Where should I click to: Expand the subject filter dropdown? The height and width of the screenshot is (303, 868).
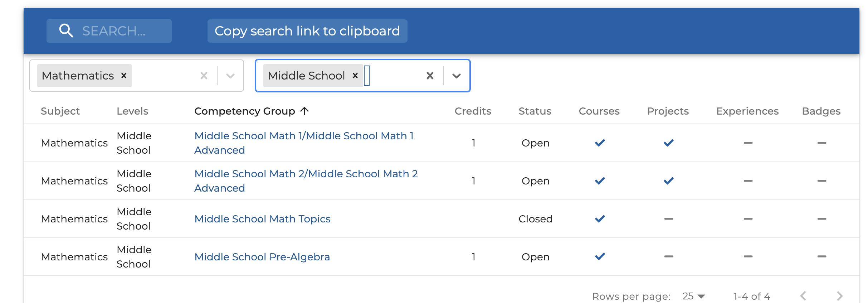[230, 76]
